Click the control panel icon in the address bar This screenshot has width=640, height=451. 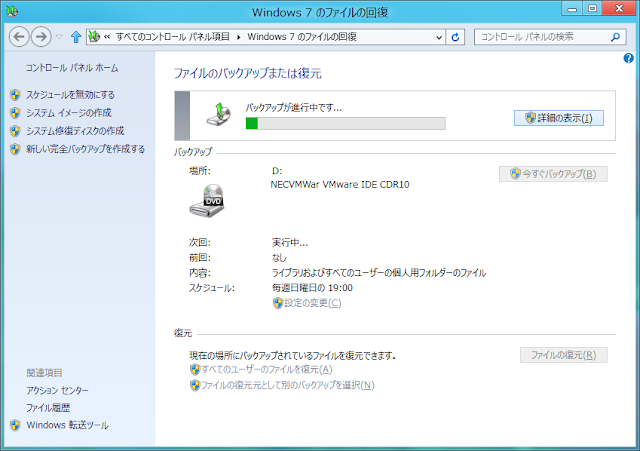[94, 37]
